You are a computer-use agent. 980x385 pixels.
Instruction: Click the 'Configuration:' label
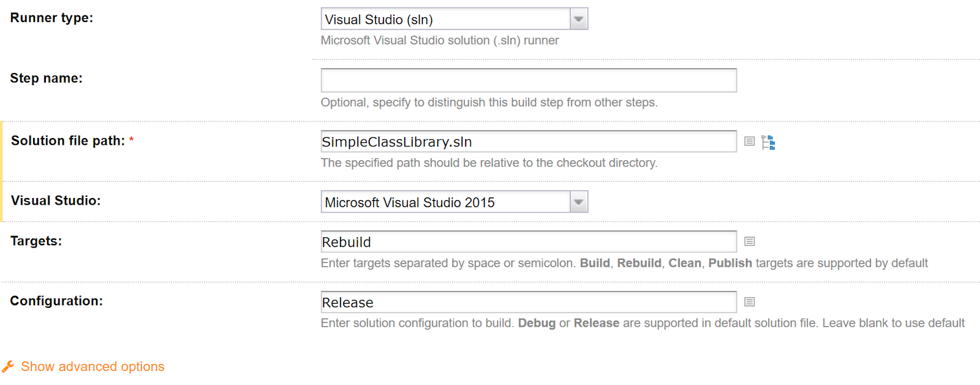56,301
